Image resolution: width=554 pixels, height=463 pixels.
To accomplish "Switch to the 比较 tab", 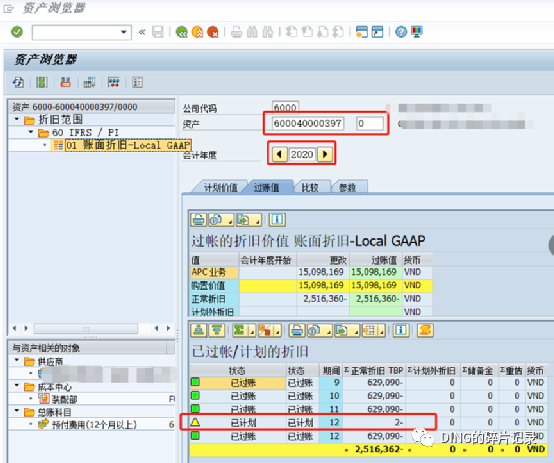I will [310, 188].
